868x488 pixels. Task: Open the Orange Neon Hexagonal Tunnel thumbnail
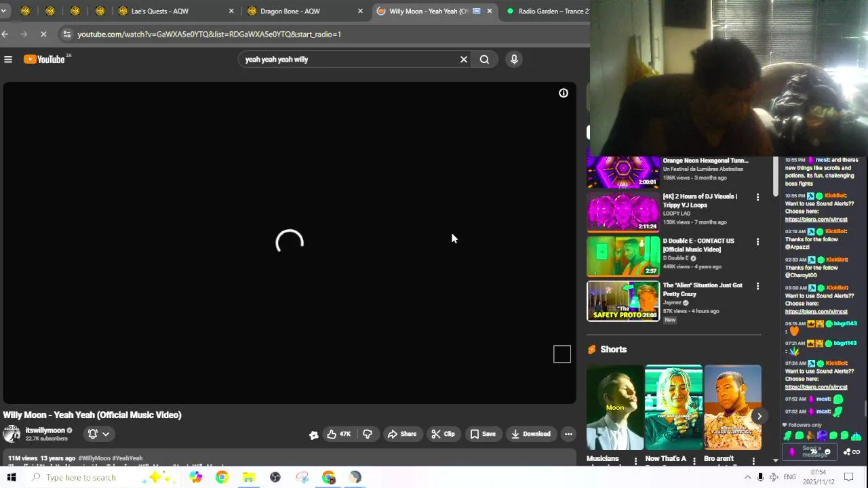[x=623, y=171]
